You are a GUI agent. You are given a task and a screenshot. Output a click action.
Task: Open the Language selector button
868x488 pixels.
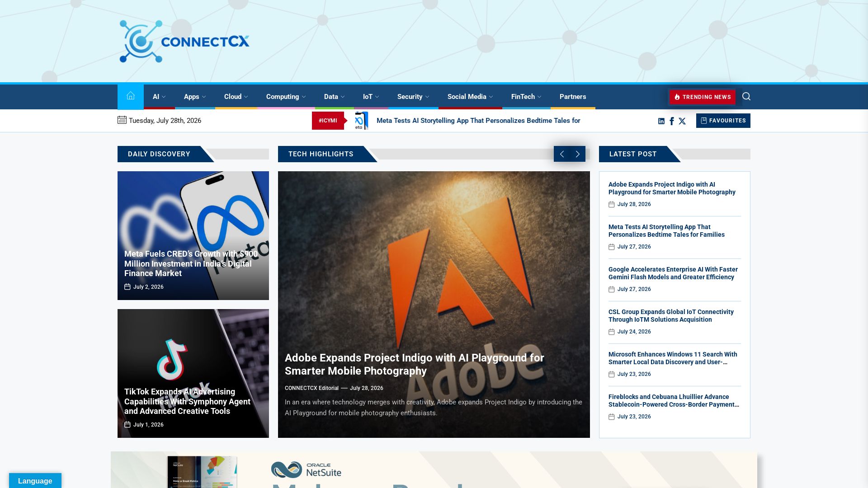(x=35, y=481)
